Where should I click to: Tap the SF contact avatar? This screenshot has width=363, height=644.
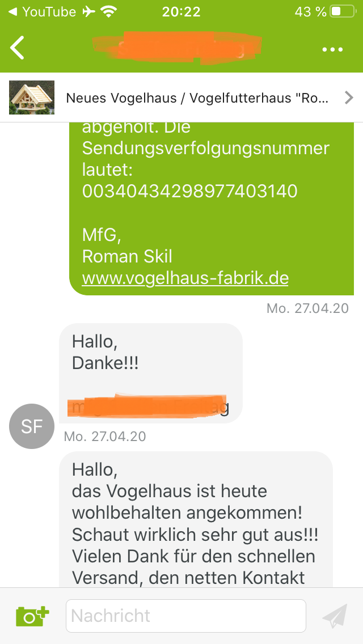click(32, 426)
